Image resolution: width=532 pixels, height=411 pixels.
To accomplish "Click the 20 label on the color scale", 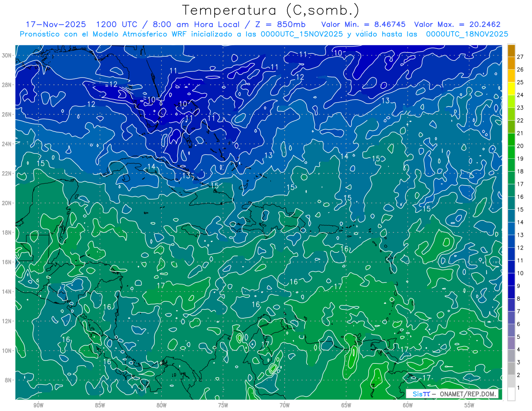I will (520, 146).
